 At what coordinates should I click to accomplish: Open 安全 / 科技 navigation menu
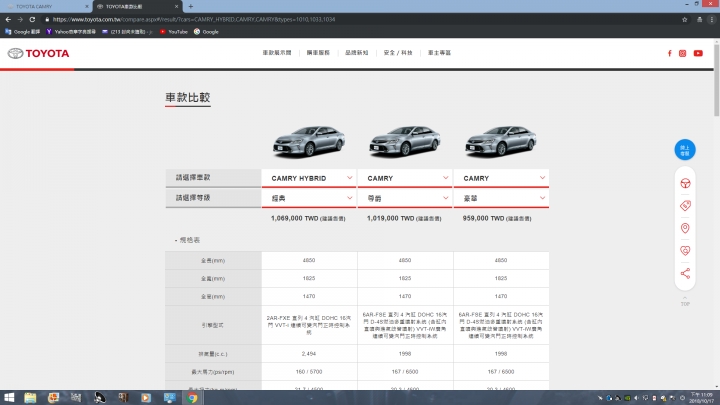pos(398,53)
